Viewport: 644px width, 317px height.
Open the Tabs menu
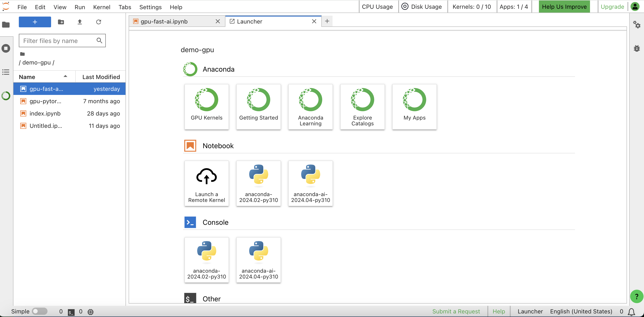pos(125,7)
